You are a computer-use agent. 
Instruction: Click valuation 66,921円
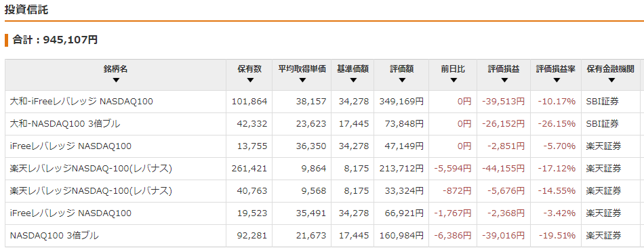point(404,213)
